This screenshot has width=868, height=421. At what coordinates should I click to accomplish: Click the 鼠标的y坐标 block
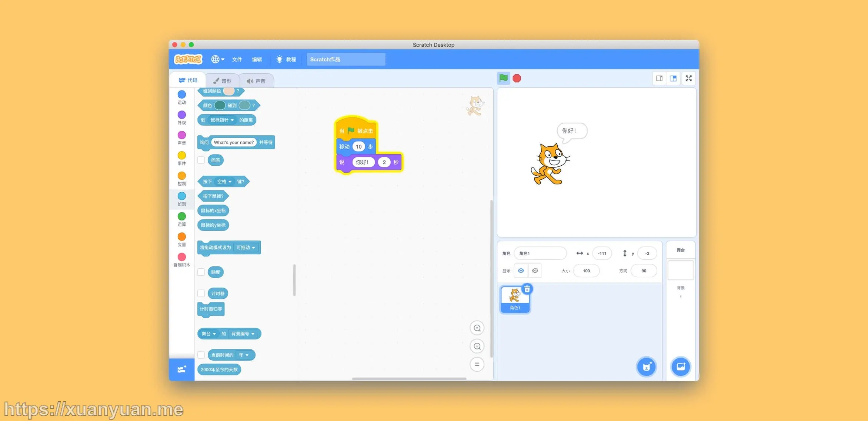[x=213, y=225]
